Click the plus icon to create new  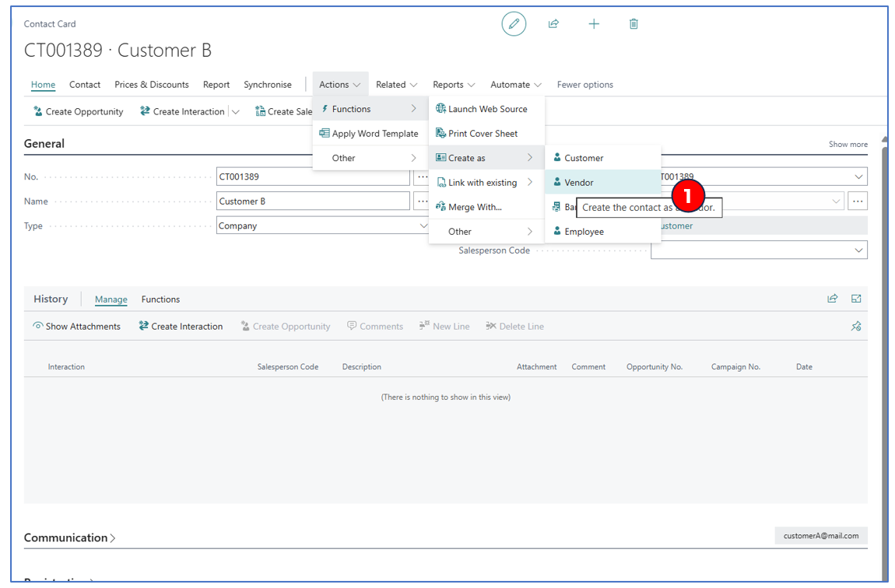tap(594, 24)
